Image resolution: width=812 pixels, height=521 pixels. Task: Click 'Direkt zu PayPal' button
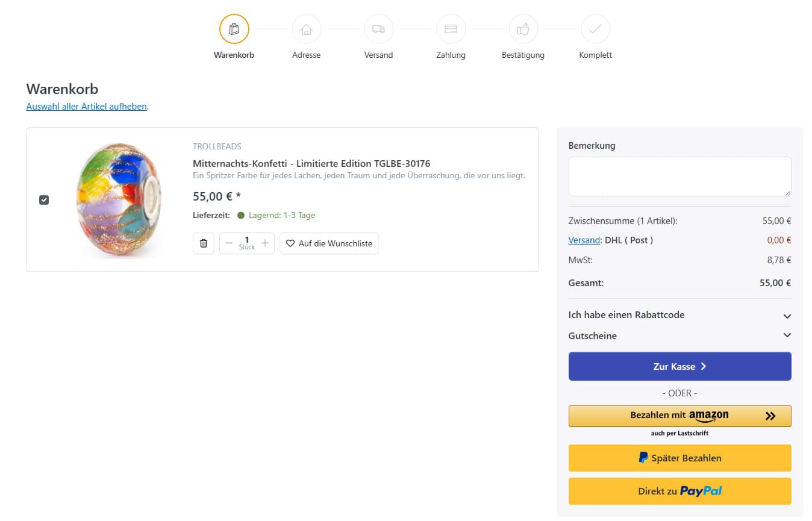point(679,491)
